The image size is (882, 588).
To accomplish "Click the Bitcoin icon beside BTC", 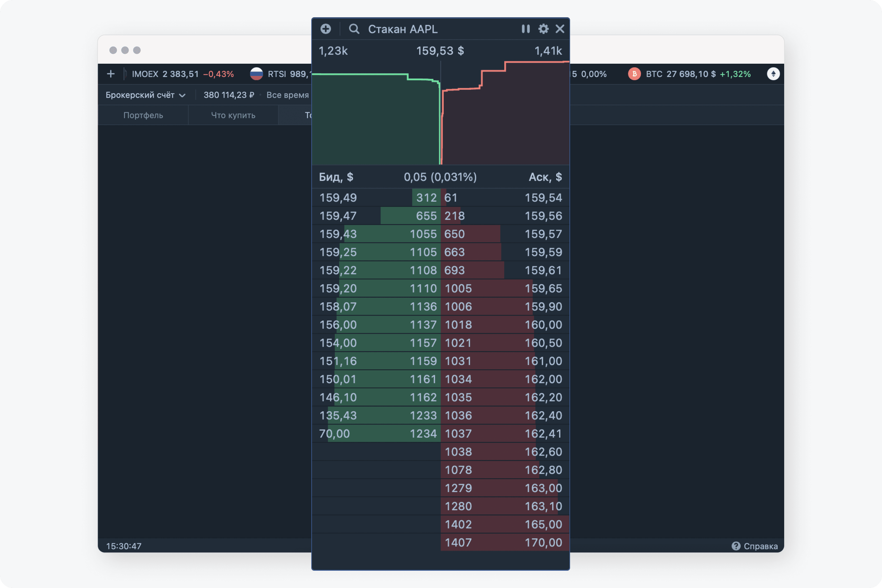I will [x=634, y=74].
